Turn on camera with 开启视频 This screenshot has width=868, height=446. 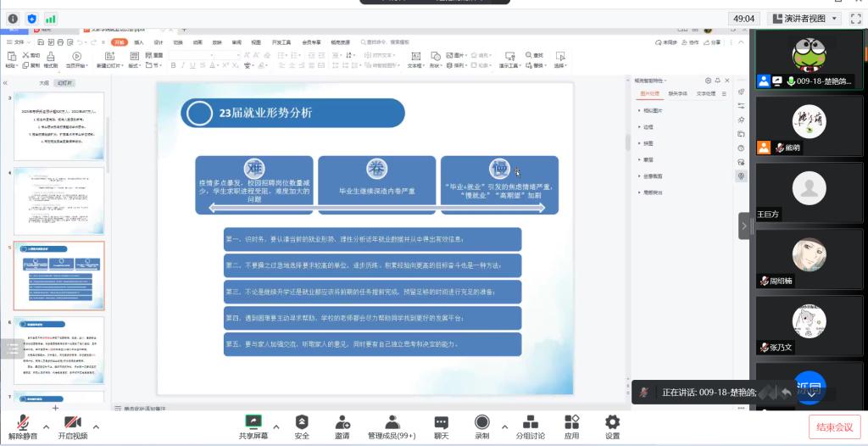click(x=72, y=423)
